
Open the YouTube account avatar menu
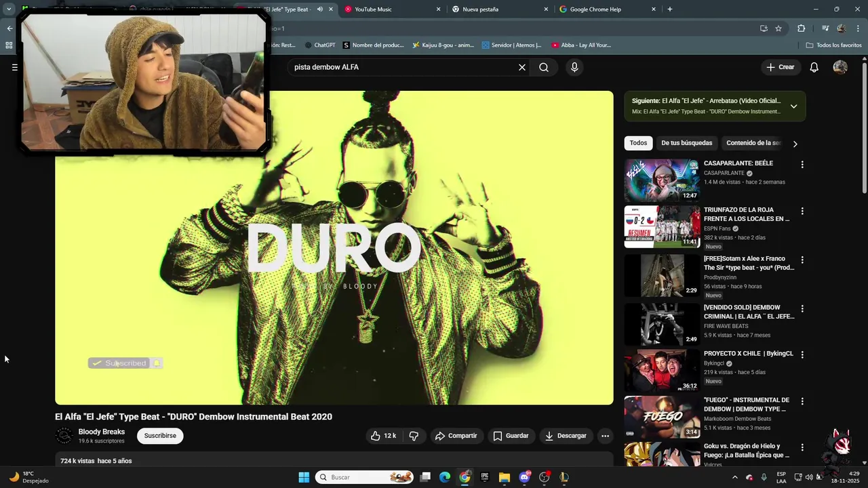pos(840,67)
